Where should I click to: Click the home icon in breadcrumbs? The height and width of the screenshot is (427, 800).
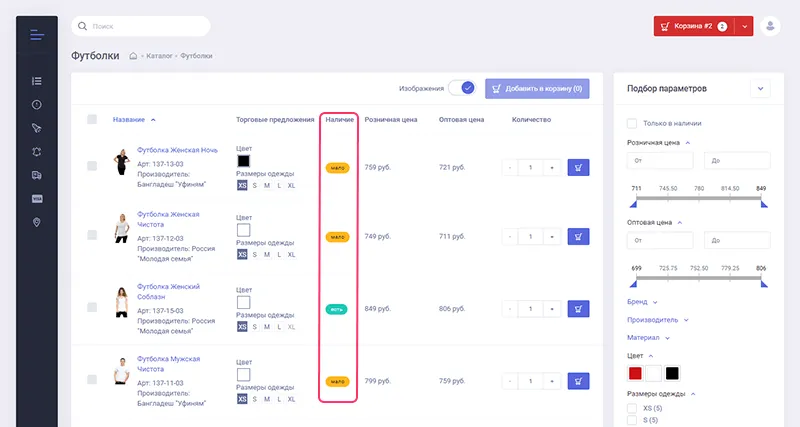click(133, 56)
